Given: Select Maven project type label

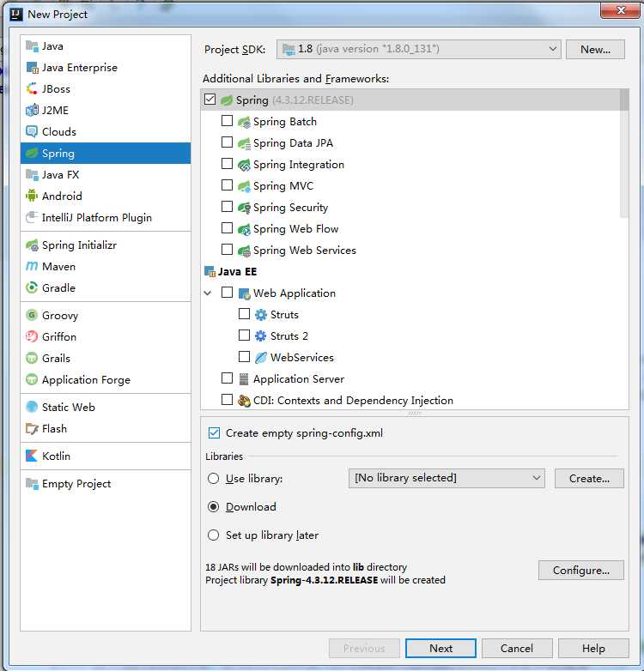Looking at the screenshot, I should (x=58, y=267).
